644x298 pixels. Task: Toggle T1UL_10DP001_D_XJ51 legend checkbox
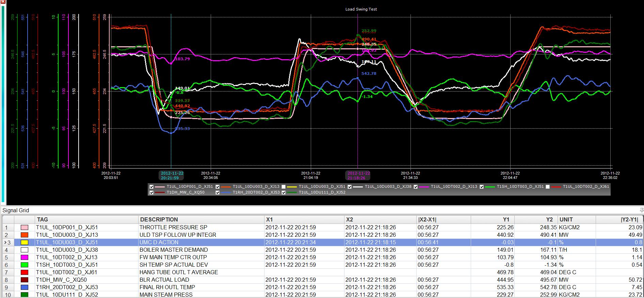click(151, 187)
